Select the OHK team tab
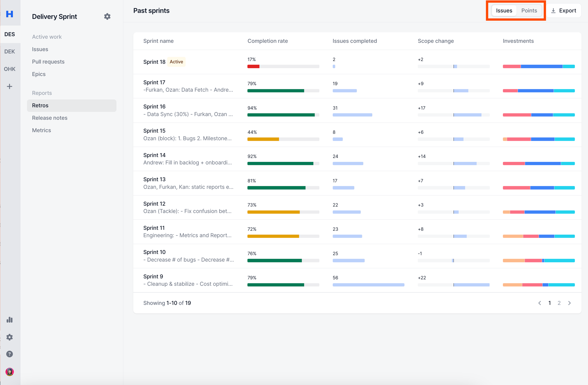This screenshot has width=588, height=385. 10,69
